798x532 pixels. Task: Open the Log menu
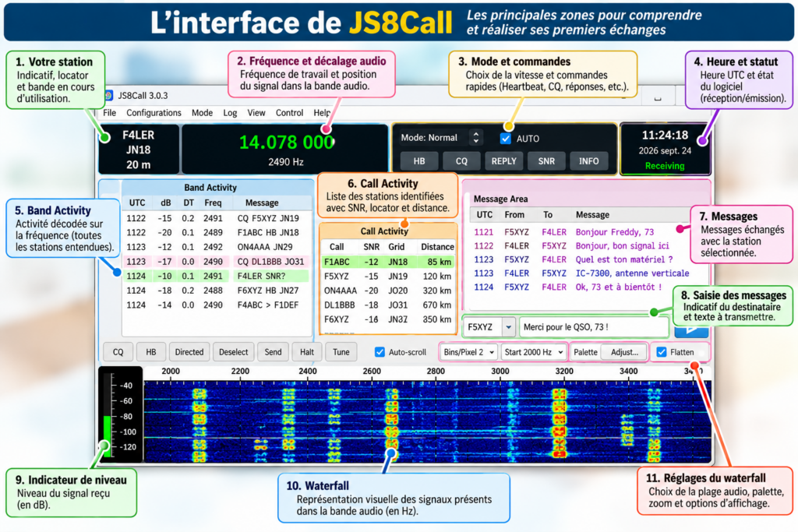(230, 113)
